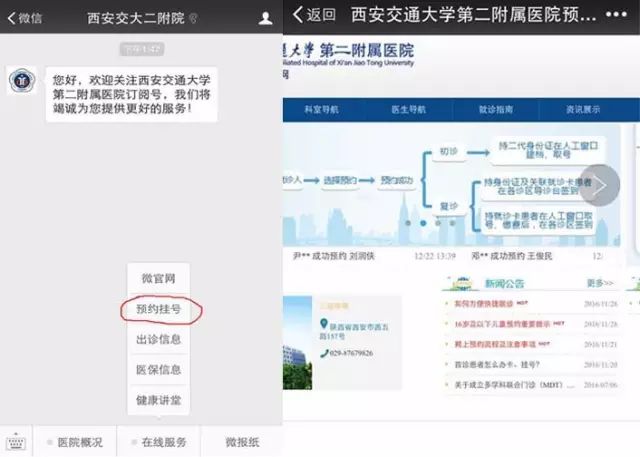640x457 pixels.
Task: Advance the banner with the next arrow
Action: 600,185
